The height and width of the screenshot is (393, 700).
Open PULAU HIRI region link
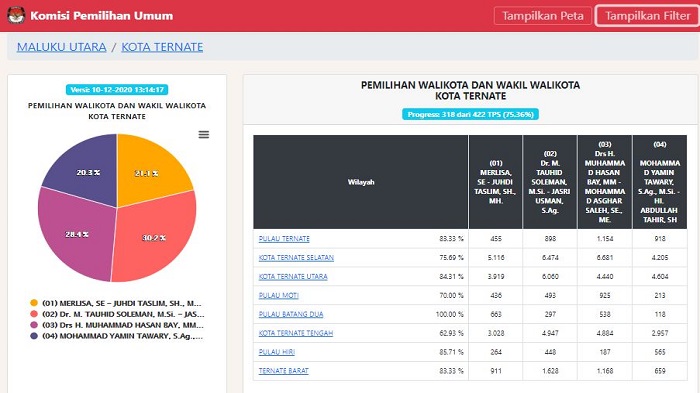pyautogui.click(x=276, y=352)
